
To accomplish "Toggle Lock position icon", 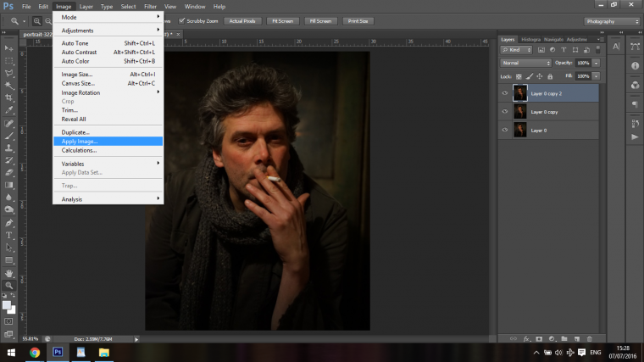I will pos(540,76).
